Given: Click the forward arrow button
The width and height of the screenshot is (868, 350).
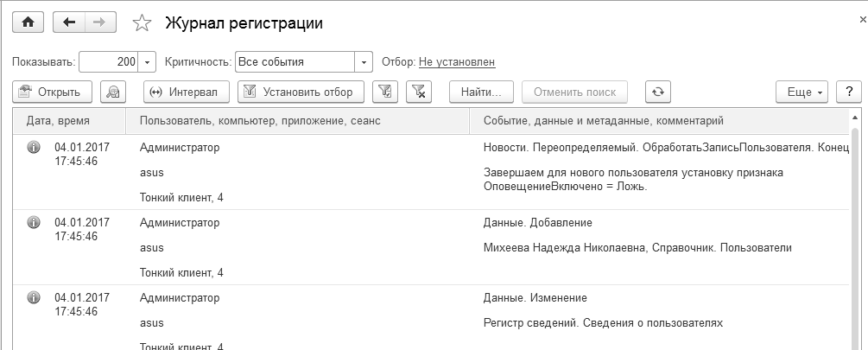Looking at the screenshot, I should 100,23.
